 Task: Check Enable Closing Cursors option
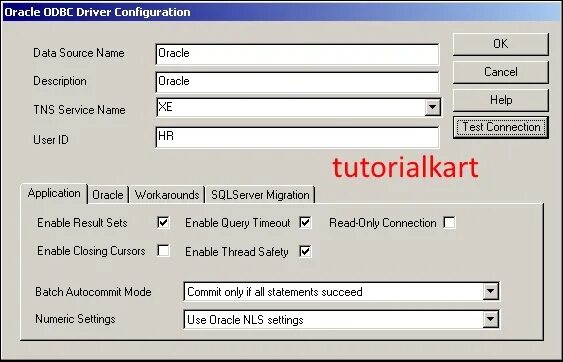coord(163,251)
